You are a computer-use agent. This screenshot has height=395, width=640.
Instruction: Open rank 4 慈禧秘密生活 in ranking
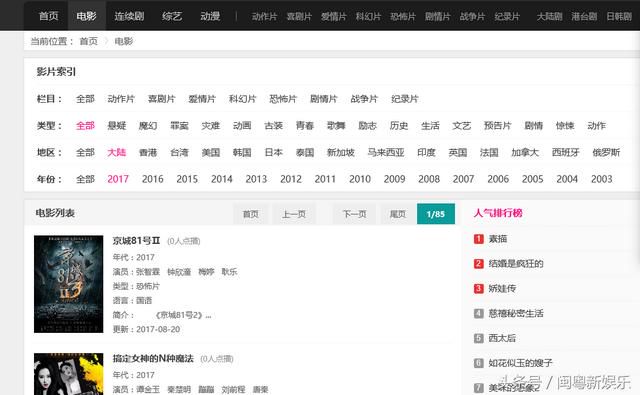[x=516, y=313]
